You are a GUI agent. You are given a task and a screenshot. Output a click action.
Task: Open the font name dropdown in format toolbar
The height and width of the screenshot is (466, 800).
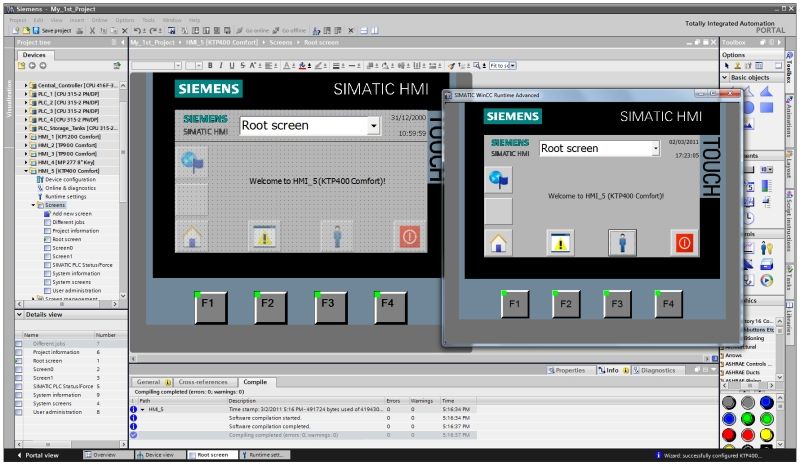coord(178,65)
